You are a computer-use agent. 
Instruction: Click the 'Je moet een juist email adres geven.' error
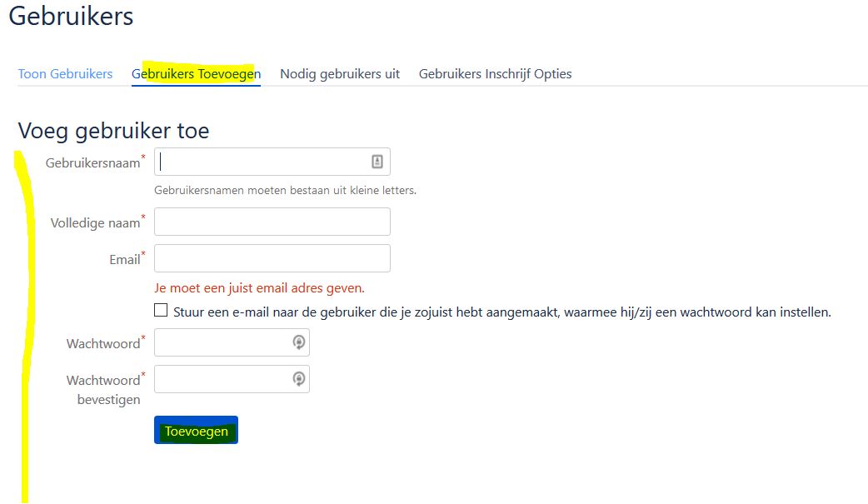259,288
